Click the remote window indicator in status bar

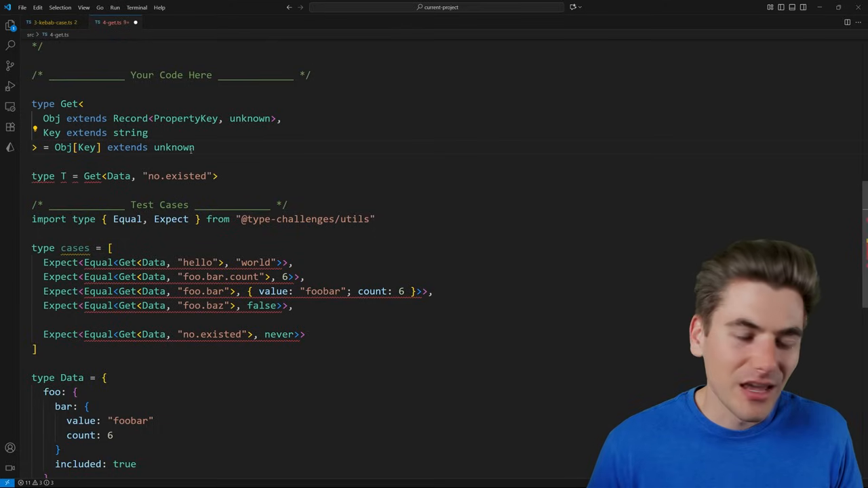click(x=7, y=483)
